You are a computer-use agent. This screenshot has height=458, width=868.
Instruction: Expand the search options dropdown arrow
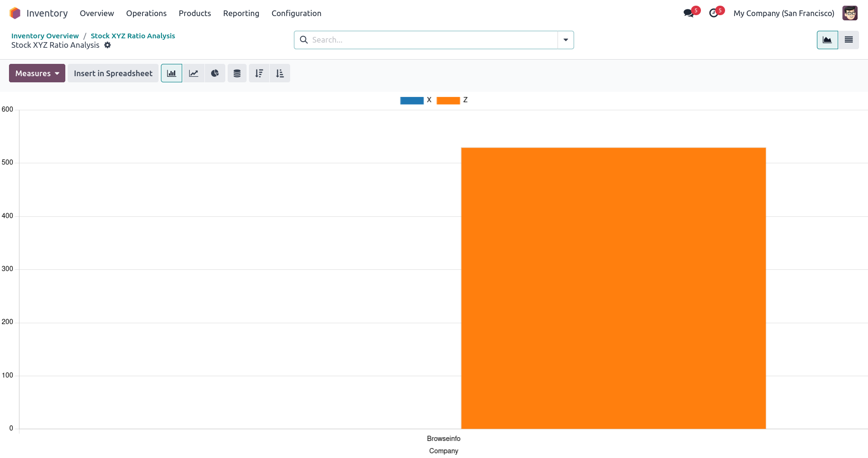[566, 40]
